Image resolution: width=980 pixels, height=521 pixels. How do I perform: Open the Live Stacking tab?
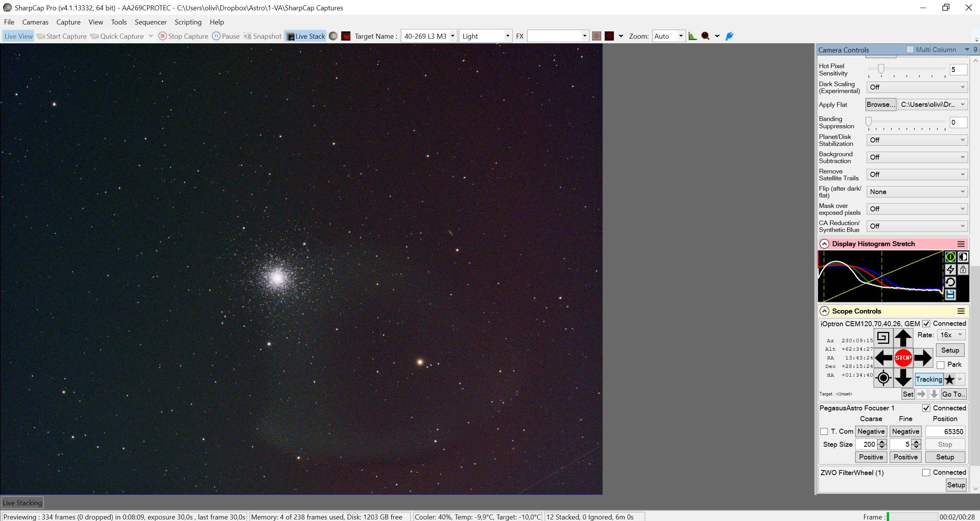point(22,503)
